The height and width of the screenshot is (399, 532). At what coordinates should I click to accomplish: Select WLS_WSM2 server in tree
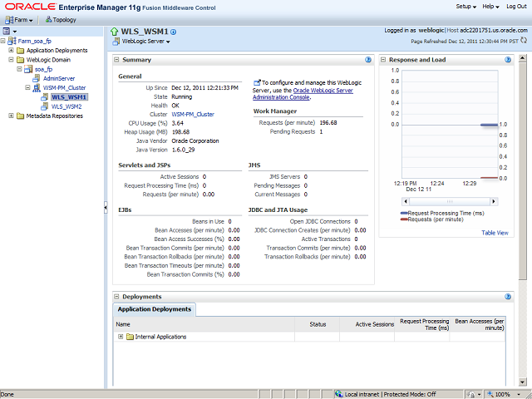[x=66, y=106]
